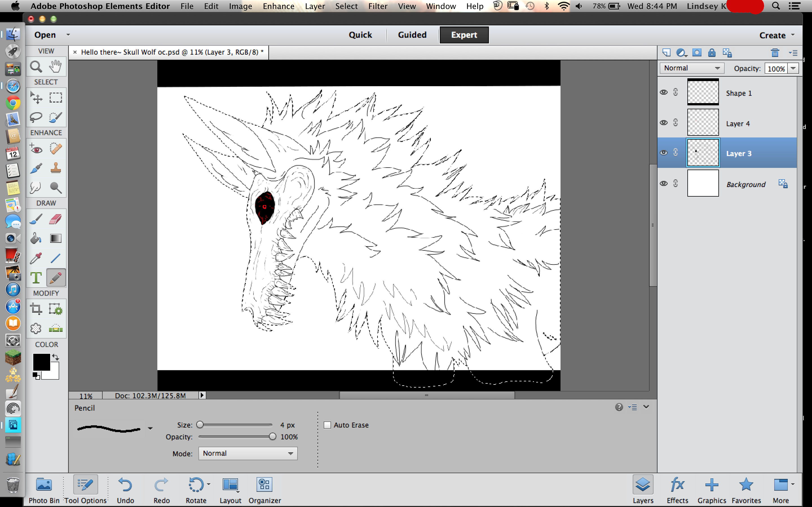
Task: Open the layer blend mode dropdown
Action: pyautogui.click(x=692, y=68)
